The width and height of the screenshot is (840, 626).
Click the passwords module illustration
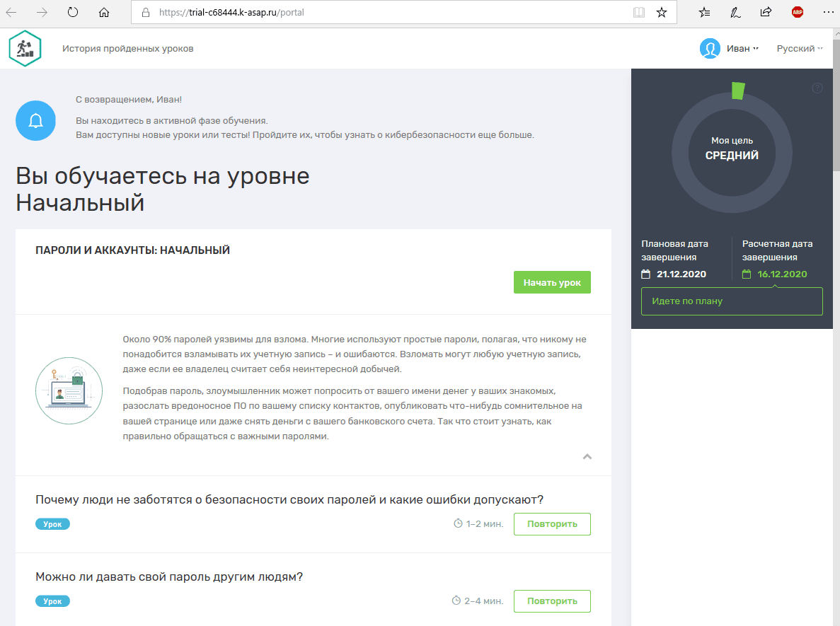click(x=69, y=390)
